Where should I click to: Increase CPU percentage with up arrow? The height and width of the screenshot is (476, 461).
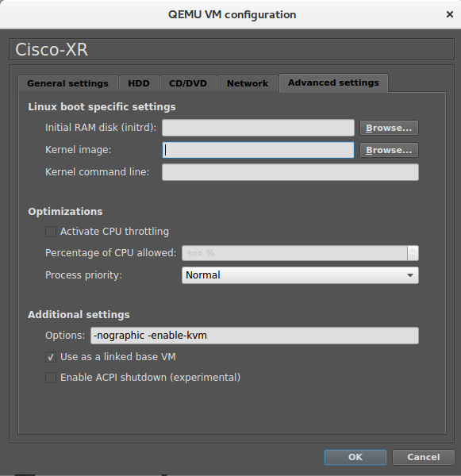click(413, 250)
